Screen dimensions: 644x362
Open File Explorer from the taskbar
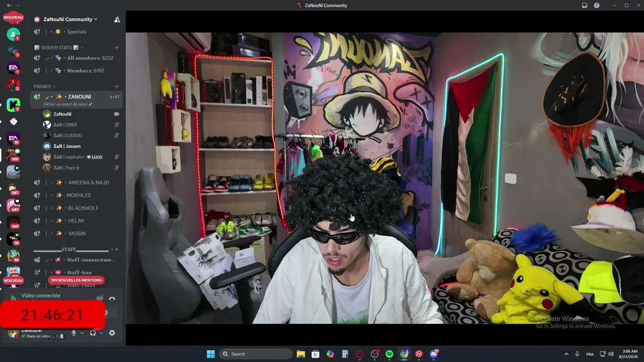point(300,354)
